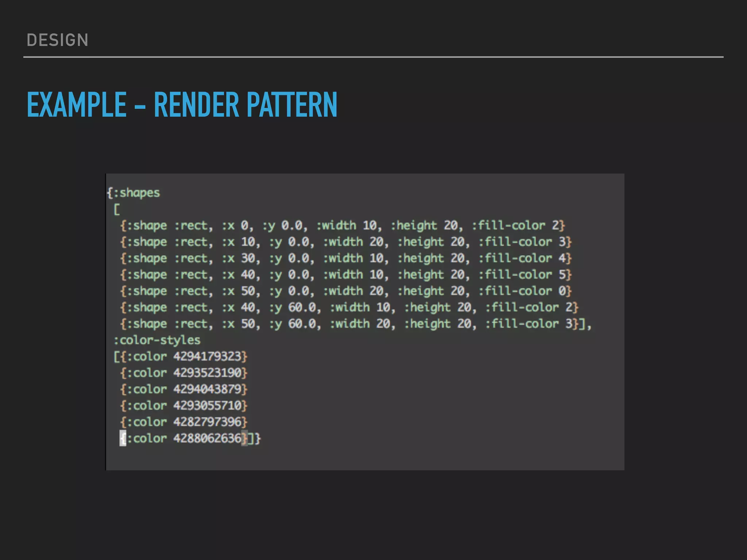The height and width of the screenshot is (560, 747).
Task: Click the color value 4294179323
Action: (207, 357)
